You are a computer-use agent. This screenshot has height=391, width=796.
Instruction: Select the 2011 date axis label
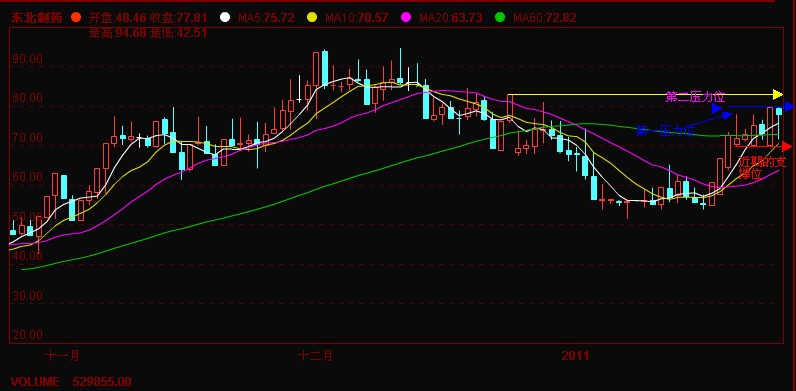575,355
